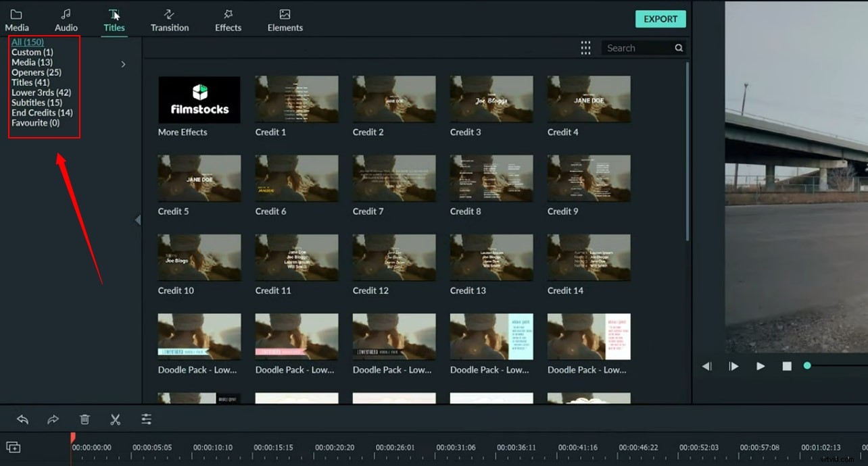Click the search magnifier icon
This screenshot has height=466, width=868.
(x=679, y=48)
